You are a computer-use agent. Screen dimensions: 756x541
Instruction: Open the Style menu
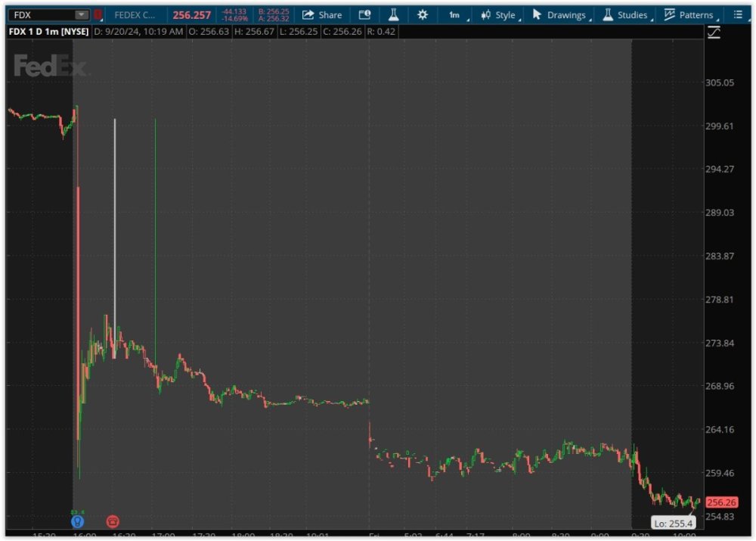pyautogui.click(x=499, y=14)
